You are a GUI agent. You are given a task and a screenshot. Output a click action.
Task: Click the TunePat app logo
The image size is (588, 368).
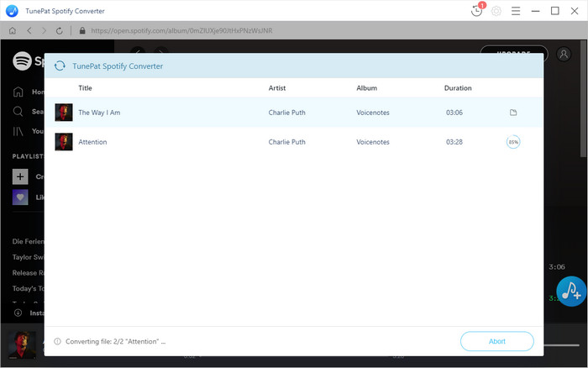12,11
